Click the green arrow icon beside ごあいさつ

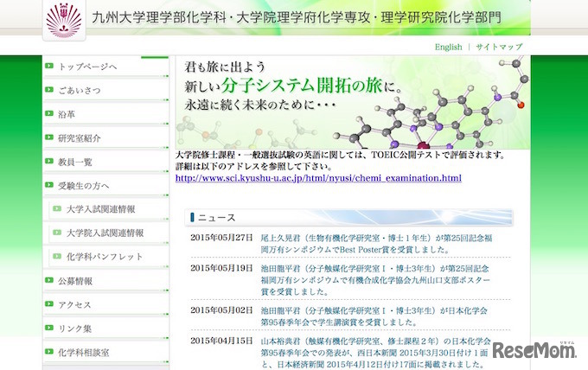49,90
